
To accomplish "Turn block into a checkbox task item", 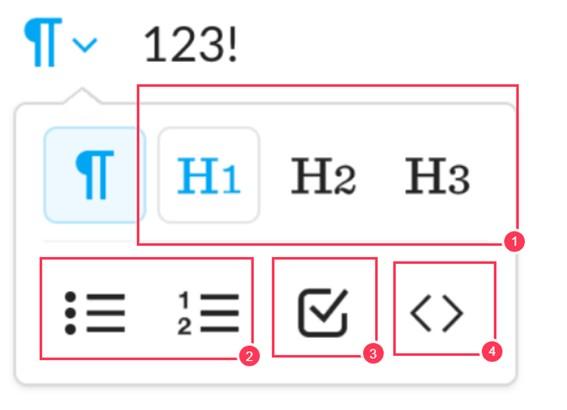I will (x=323, y=313).
